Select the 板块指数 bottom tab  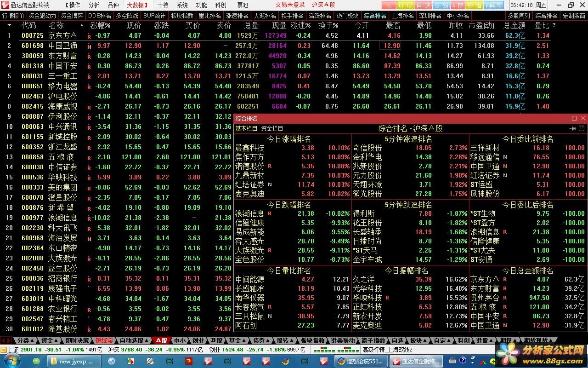tap(313, 340)
